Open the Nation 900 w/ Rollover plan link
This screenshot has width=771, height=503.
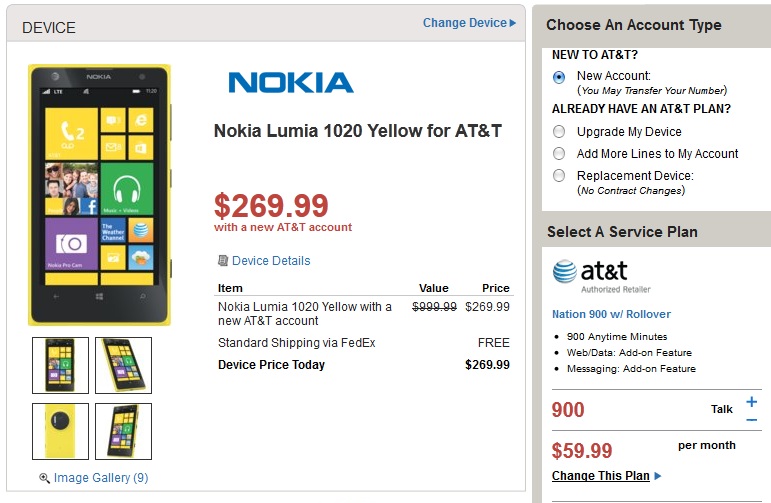coord(611,314)
